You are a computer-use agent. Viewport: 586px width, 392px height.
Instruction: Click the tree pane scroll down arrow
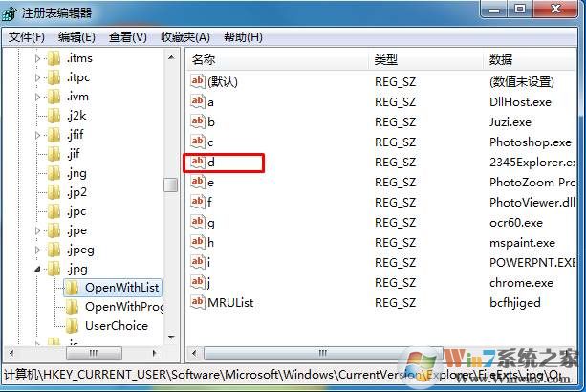[x=171, y=338]
